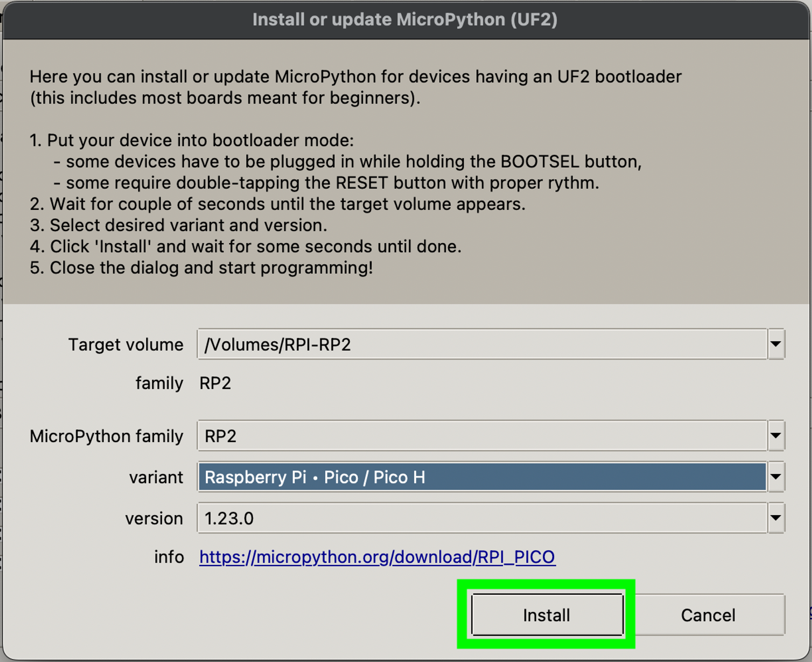This screenshot has height=662, width=812.
Task: Expand the MicroPython family dropdown arrow
Action: click(x=776, y=435)
